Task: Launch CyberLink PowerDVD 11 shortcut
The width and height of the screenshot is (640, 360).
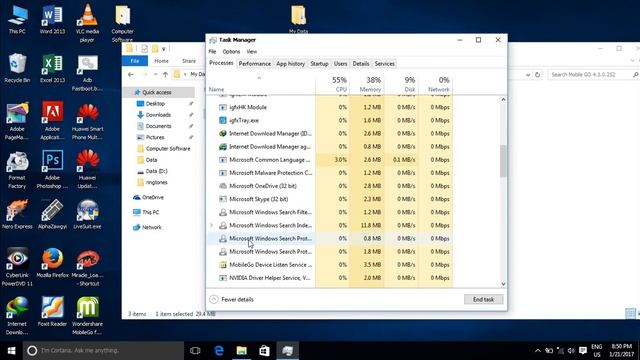Action: pyautogui.click(x=17, y=267)
